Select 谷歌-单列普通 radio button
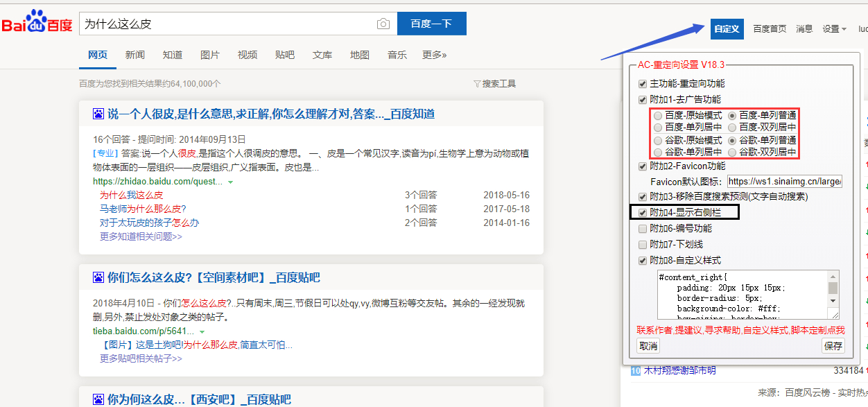This screenshot has height=407, width=868. [732, 139]
